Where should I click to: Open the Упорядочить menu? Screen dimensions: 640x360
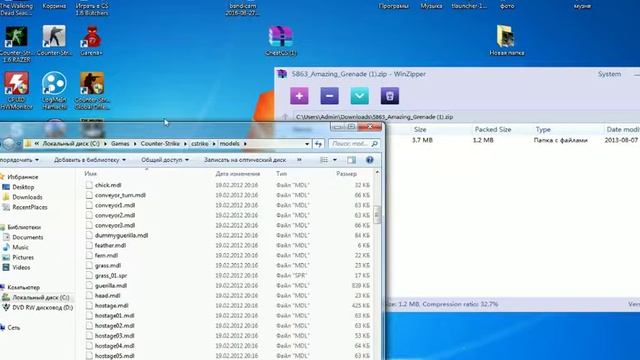[19, 160]
